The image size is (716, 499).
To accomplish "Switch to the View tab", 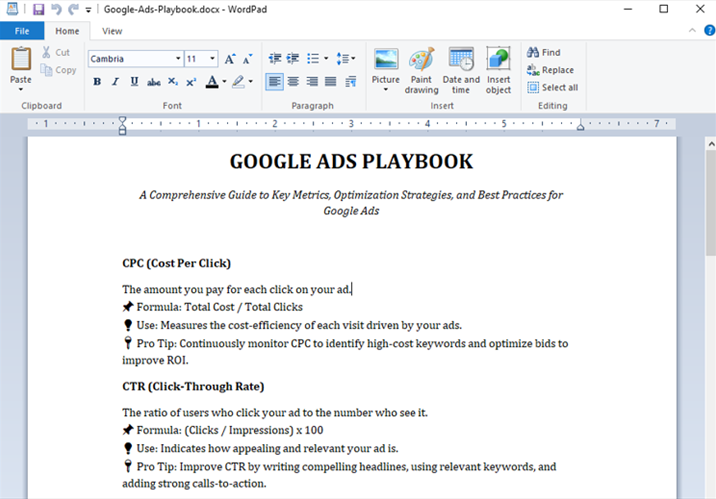I will point(112,31).
